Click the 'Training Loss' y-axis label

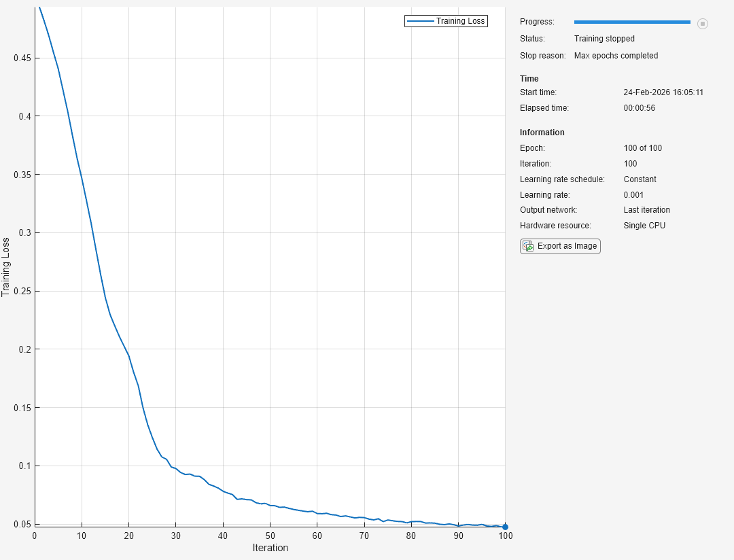(x=5, y=267)
